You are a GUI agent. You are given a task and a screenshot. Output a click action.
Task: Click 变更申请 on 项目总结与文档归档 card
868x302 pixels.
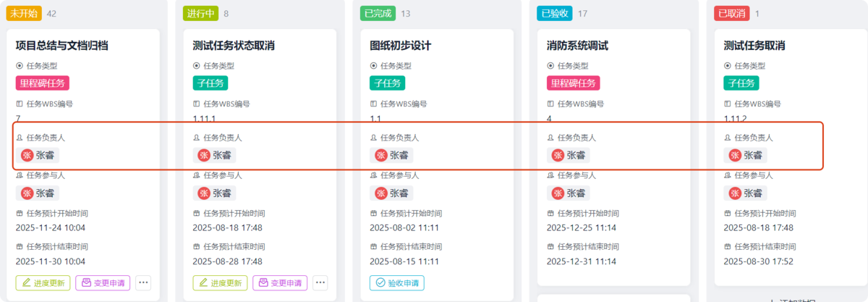(x=103, y=282)
